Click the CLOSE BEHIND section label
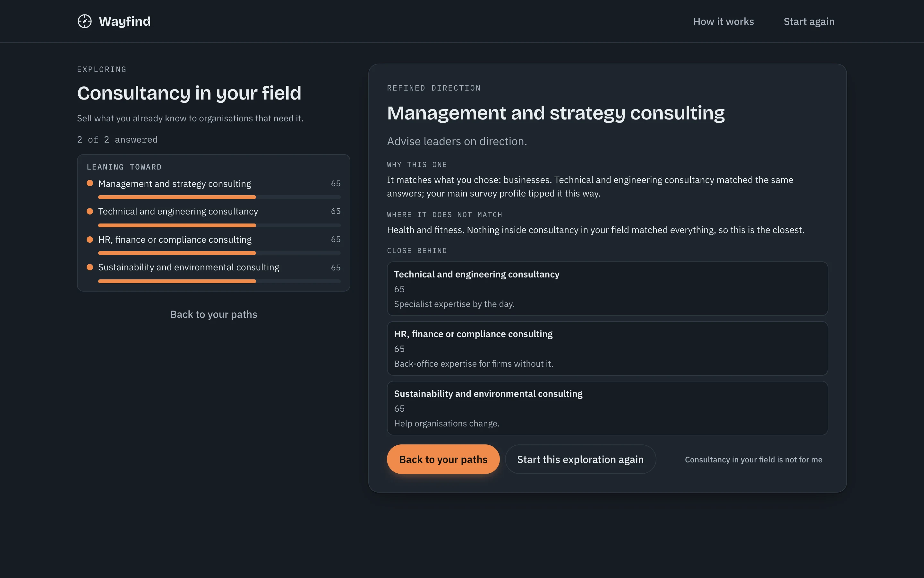 417,251
